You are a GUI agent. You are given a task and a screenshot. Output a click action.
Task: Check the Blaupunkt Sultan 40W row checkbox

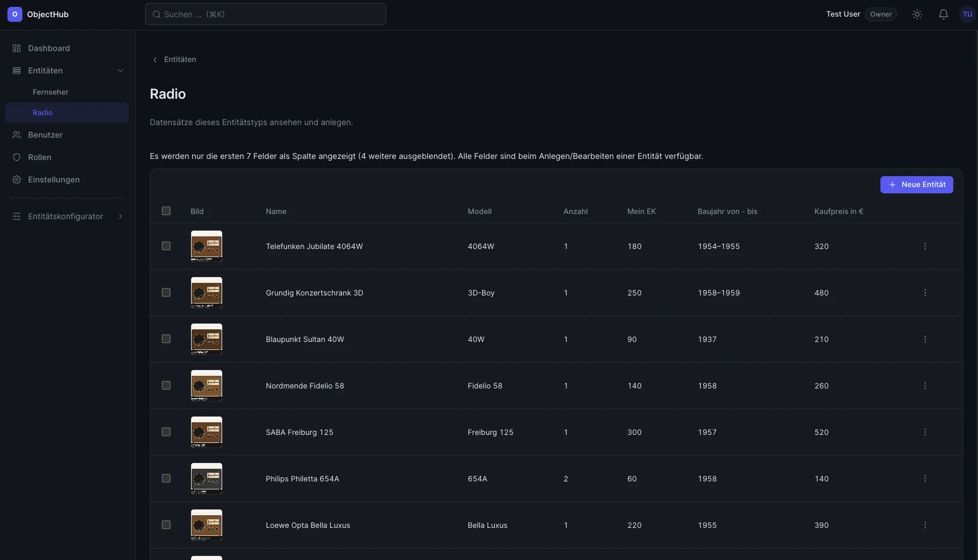[x=166, y=339]
